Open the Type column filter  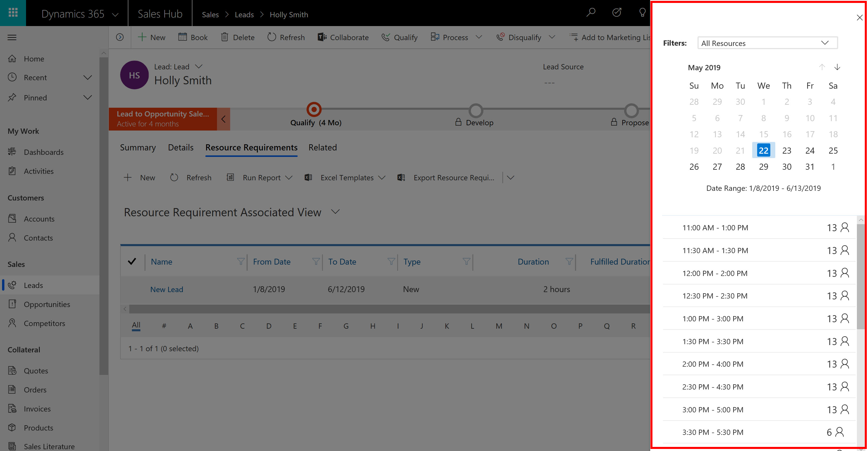click(x=466, y=261)
